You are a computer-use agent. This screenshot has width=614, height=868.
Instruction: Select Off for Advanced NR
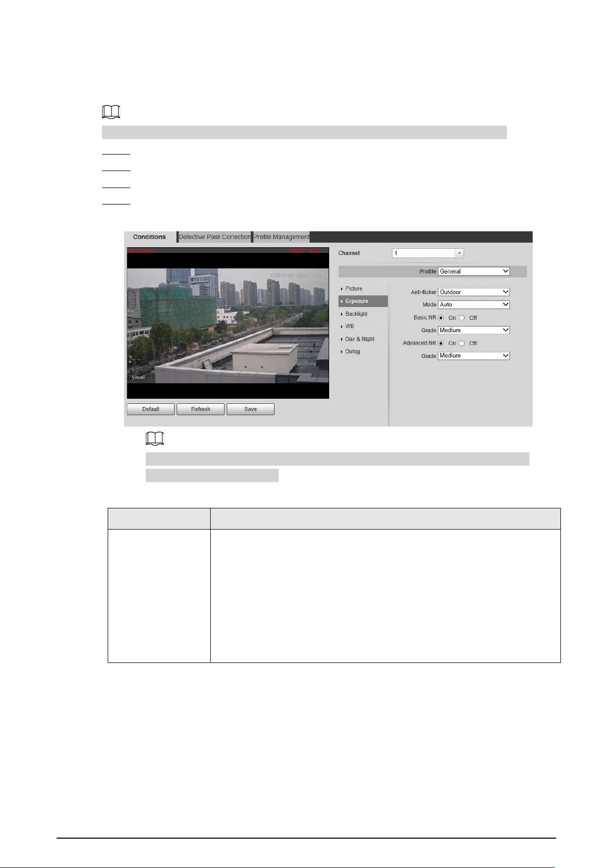click(x=462, y=343)
